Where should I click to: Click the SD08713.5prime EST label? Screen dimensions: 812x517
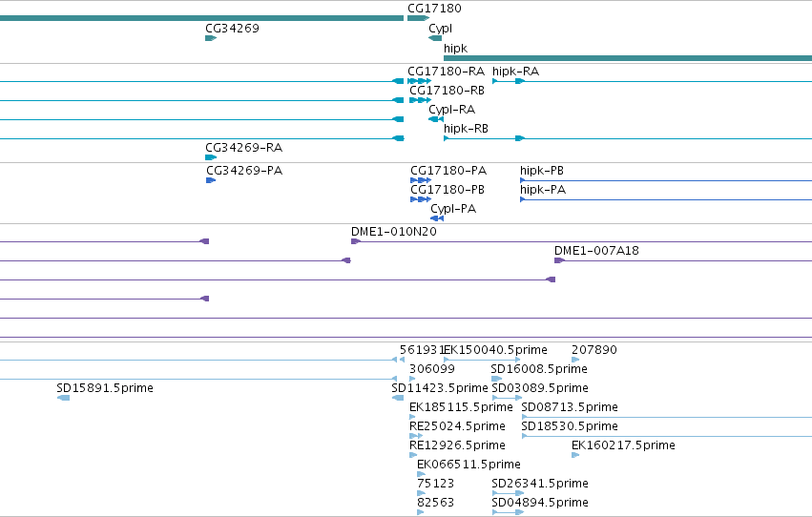570,408
